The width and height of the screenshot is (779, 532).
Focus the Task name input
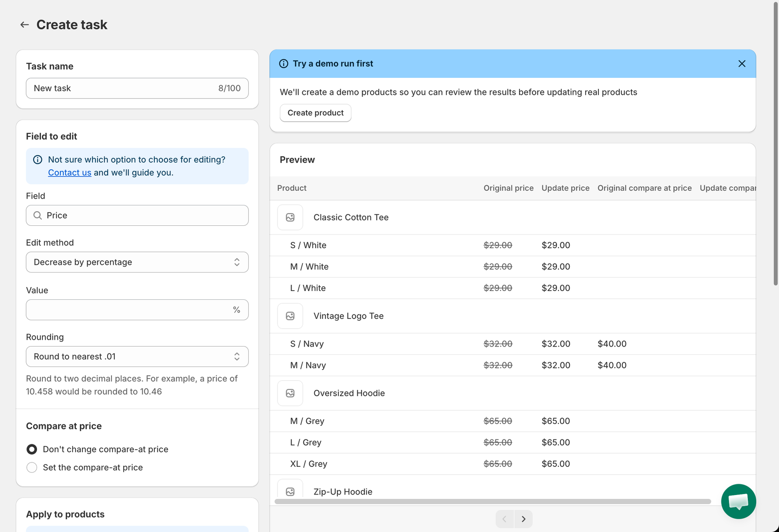pos(137,88)
